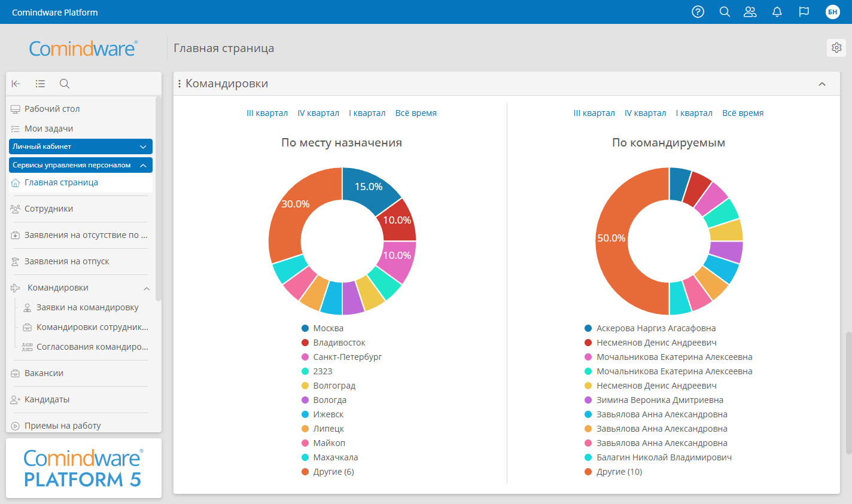Select Всё время filter for employees chart
This screenshot has width=852, height=504.
[x=743, y=113]
